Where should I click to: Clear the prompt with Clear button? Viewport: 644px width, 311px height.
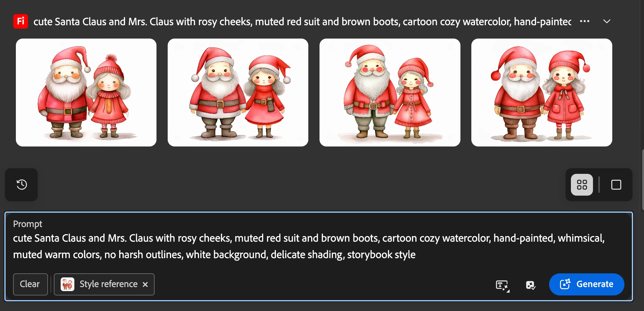(x=30, y=284)
